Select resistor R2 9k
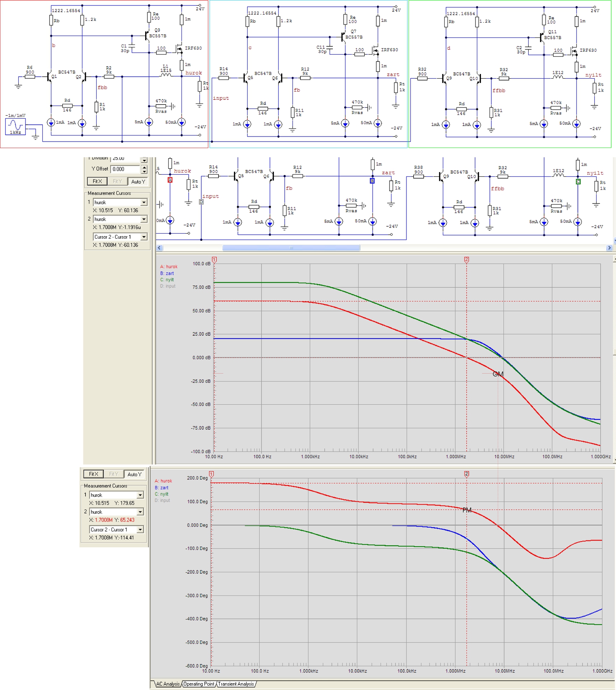Viewport: 616px width, 690px height. coord(109,77)
